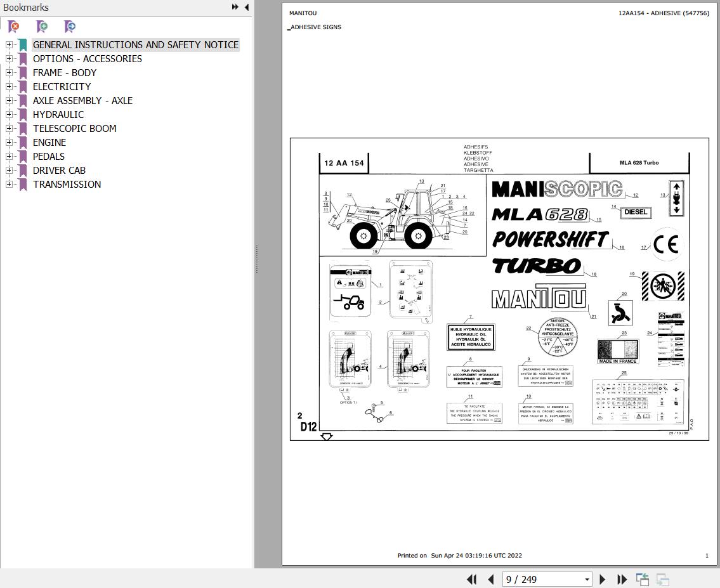Click the bookmark icon beside TELESCOPIC BOOM
Viewport: 720px width, 588px height.
click(x=22, y=129)
